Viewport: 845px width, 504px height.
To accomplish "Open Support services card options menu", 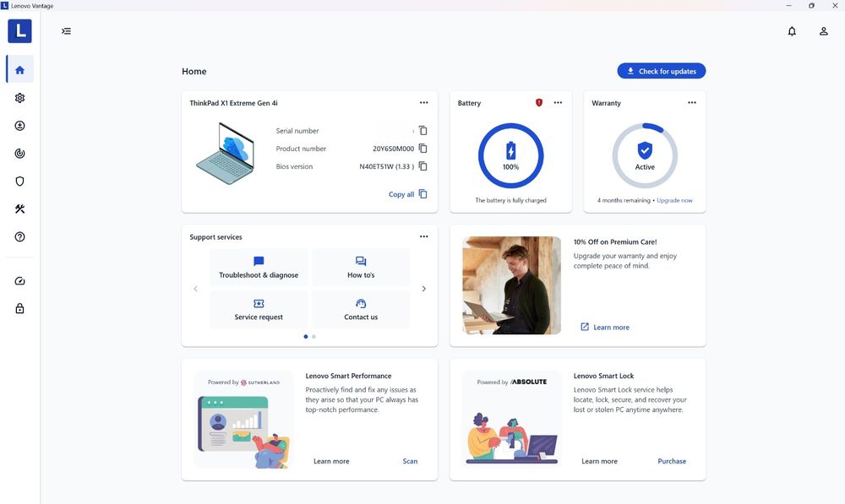I will pyautogui.click(x=424, y=236).
